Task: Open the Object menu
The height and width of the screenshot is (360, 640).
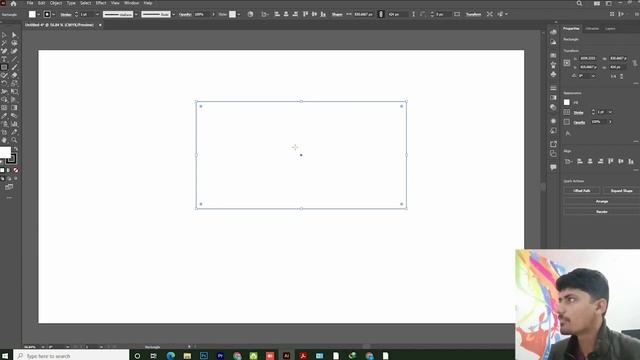Action: (x=56, y=3)
